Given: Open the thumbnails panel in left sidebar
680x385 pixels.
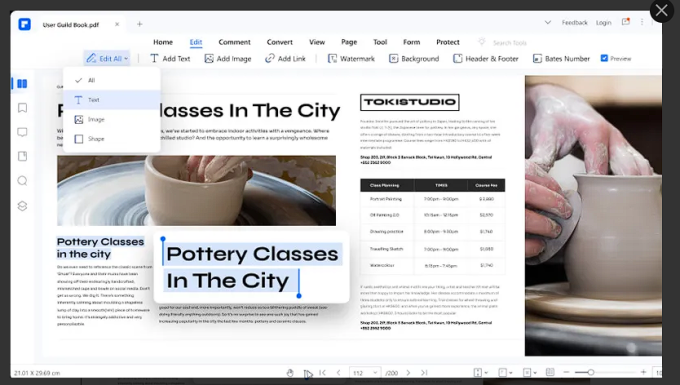Looking at the screenshot, I should 22,84.
